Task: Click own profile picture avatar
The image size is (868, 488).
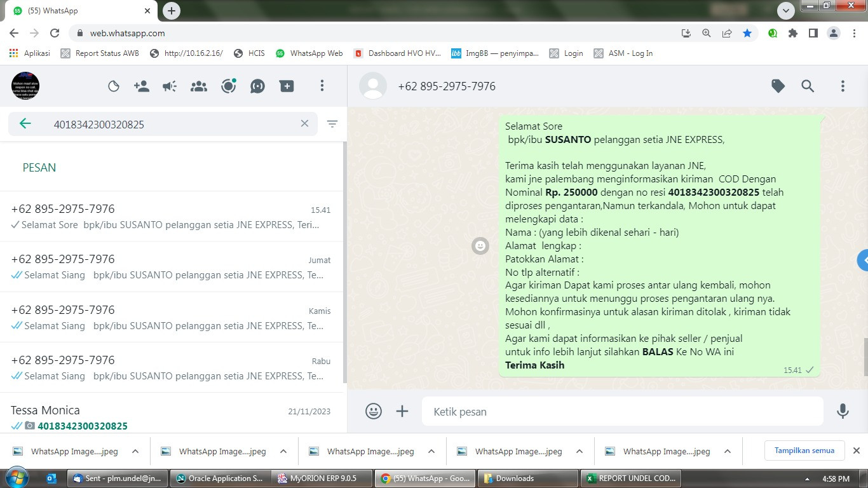Action: coord(25,86)
